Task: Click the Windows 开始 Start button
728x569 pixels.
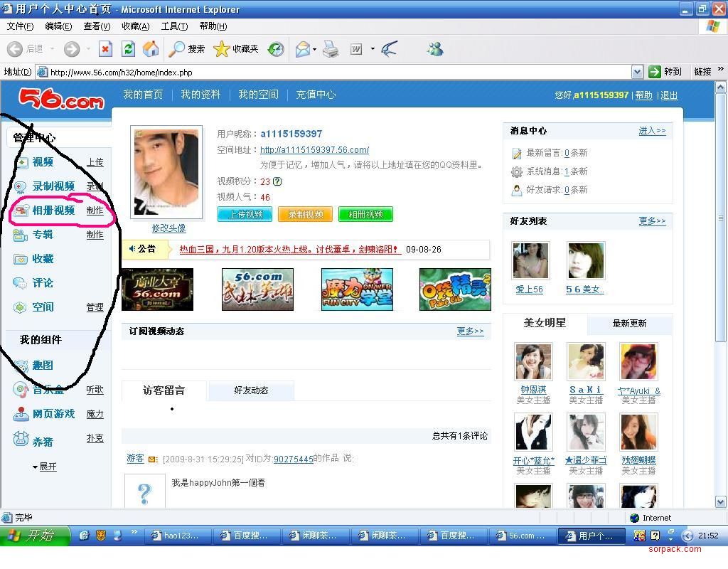Action: coord(34,536)
